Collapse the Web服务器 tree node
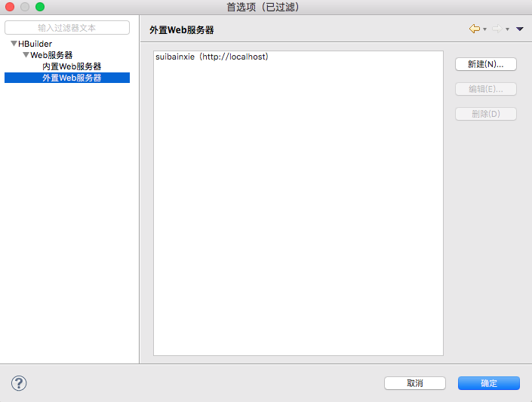Viewport: 532px width, 402px height. [26, 54]
